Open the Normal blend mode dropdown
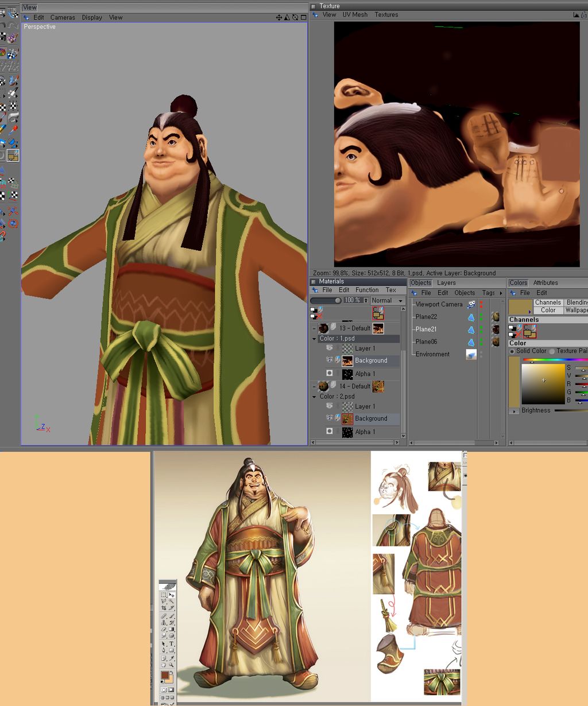The height and width of the screenshot is (706, 588). click(388, 300)
